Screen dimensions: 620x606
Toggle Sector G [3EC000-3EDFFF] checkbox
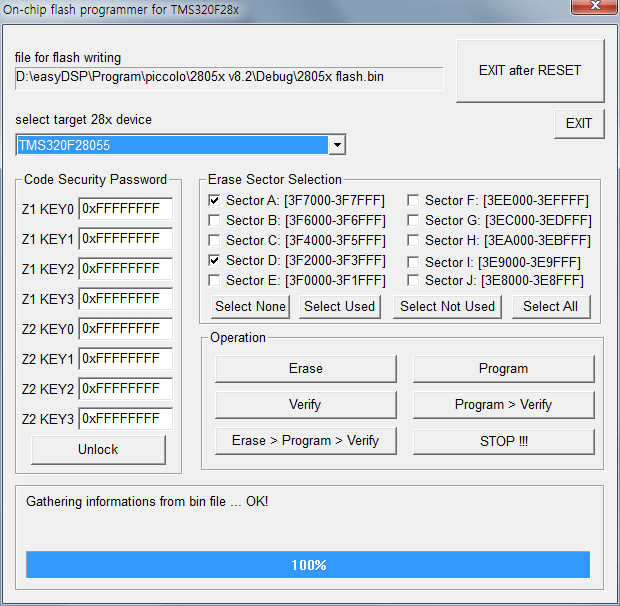click(413, 220)
